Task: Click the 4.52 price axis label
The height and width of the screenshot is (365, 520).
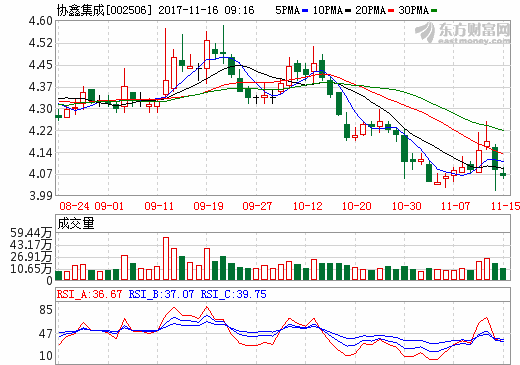Action: pyautogui.click(x=41, y=43)
